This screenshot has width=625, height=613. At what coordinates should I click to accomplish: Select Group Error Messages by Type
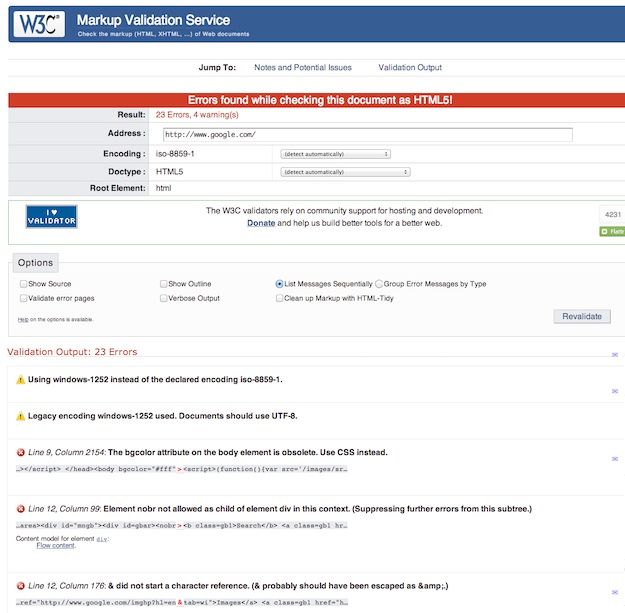pyautogui.click(x=379, y=284)
